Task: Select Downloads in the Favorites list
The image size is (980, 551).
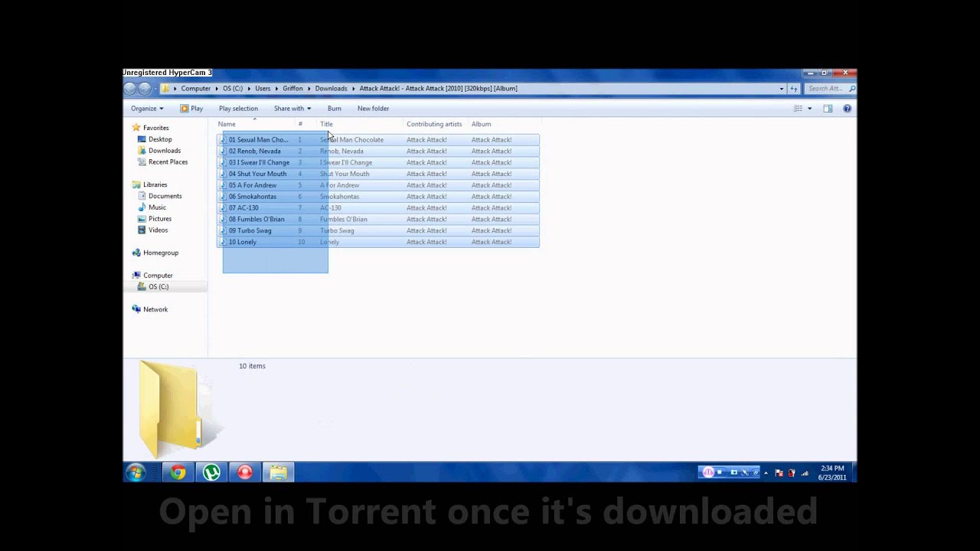Action: pyautogui.click(x=164, y=151)
